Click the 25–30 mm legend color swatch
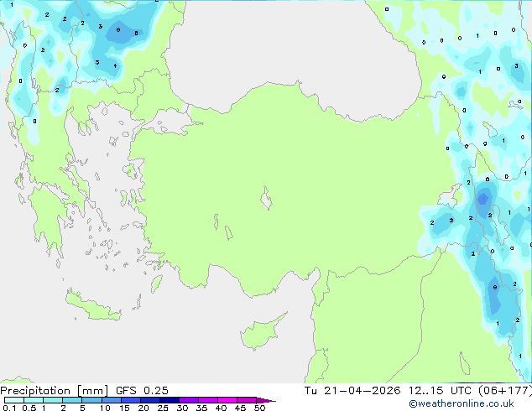This screenshot has width=532, height=411. (170, 400)
